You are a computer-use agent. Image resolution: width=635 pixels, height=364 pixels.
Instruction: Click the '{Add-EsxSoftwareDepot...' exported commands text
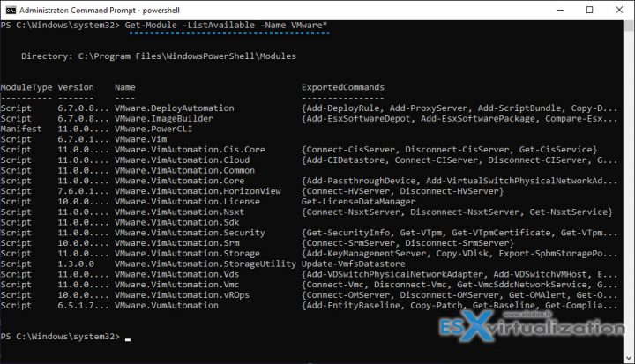coord(459,119)
